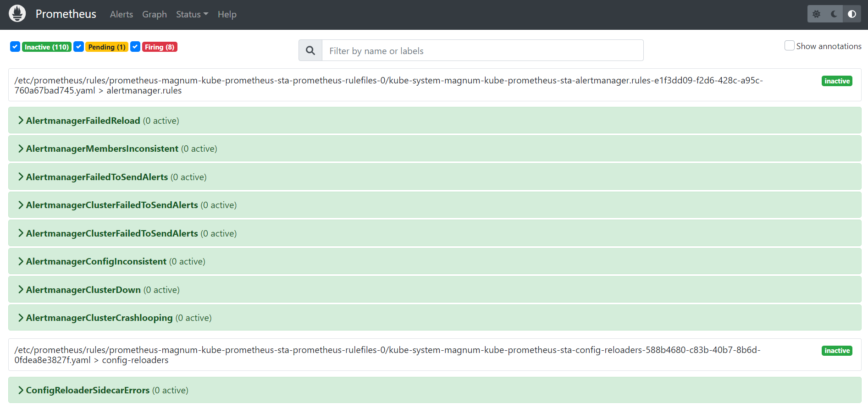Click the Firing (8) red badge
This screenshot has height=408, width=868.
(160, 47)
